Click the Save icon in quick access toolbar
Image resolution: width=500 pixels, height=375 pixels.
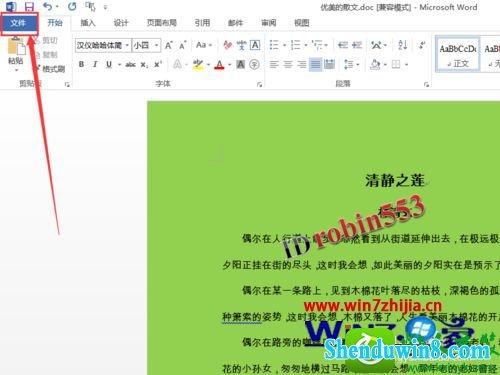(29, 6)
